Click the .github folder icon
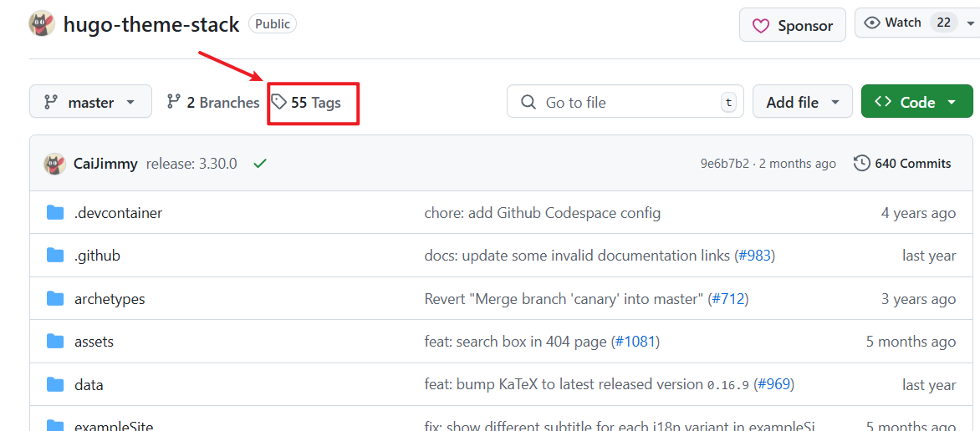This screenshot has height=431, width=980. point(55,256)
